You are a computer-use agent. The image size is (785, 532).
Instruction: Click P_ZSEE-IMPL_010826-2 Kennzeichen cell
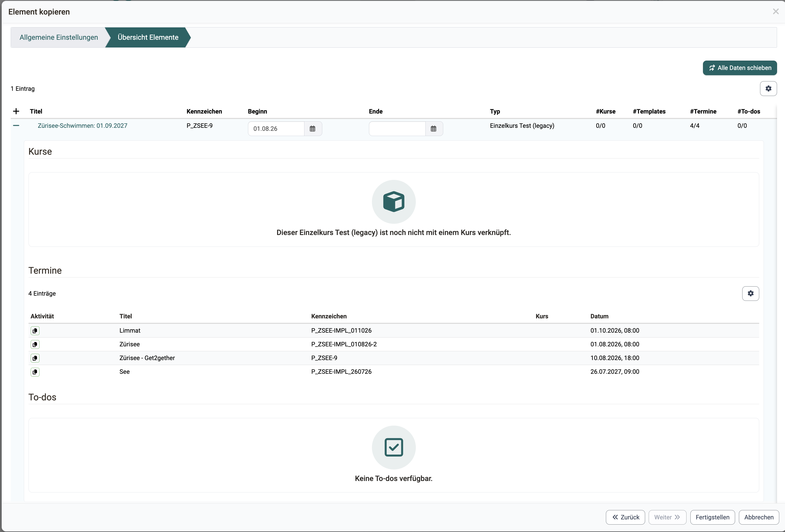(344, 344)
